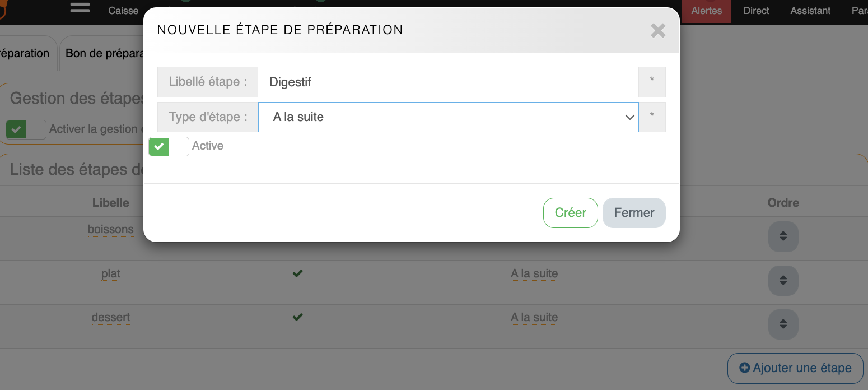868x390 pixels.
Task: Click the green checkmark in the dessert row
Action: (297, 317)
